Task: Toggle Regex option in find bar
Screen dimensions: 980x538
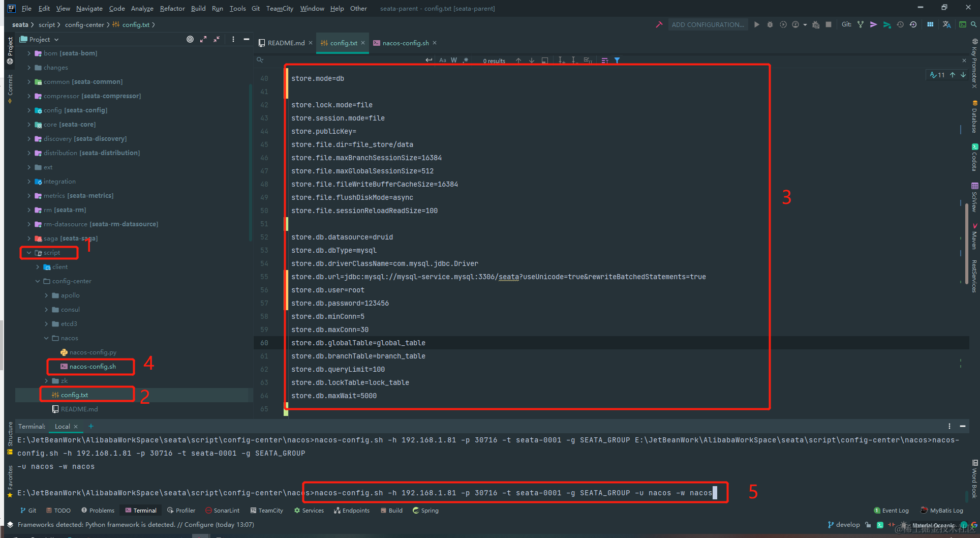Action: (466, 60)
